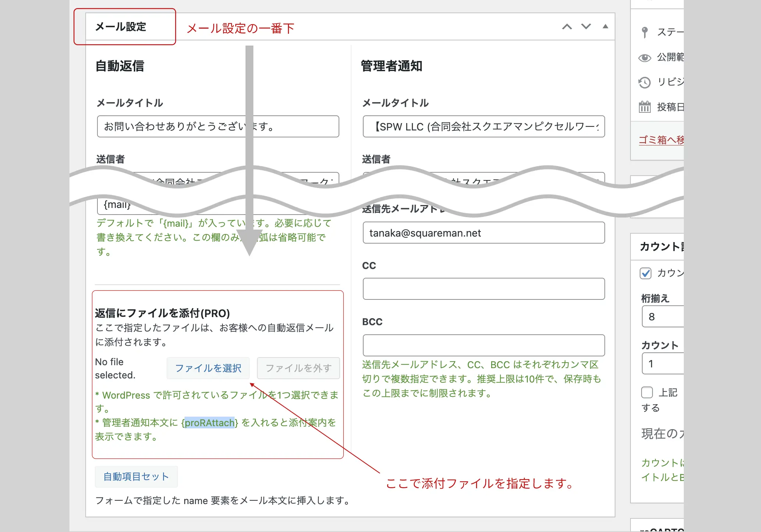Screen dimensions: 761x532
Task: Click the 管理者通知 heading
Action: (x=392, y=66)
